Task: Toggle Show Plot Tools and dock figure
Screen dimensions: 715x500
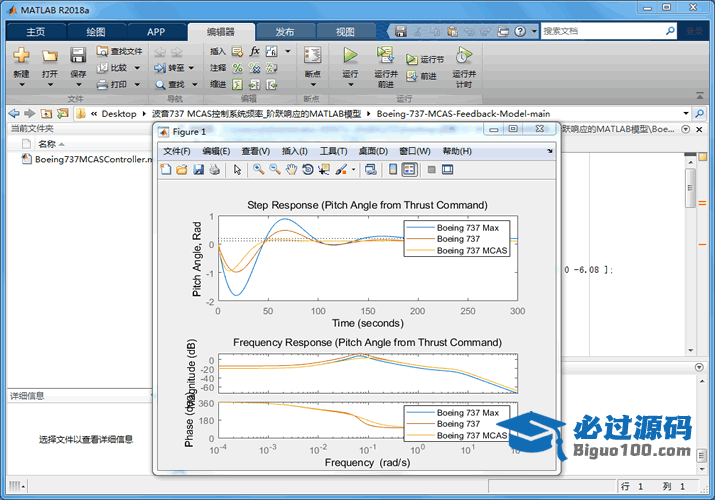Action: [448, 170]
